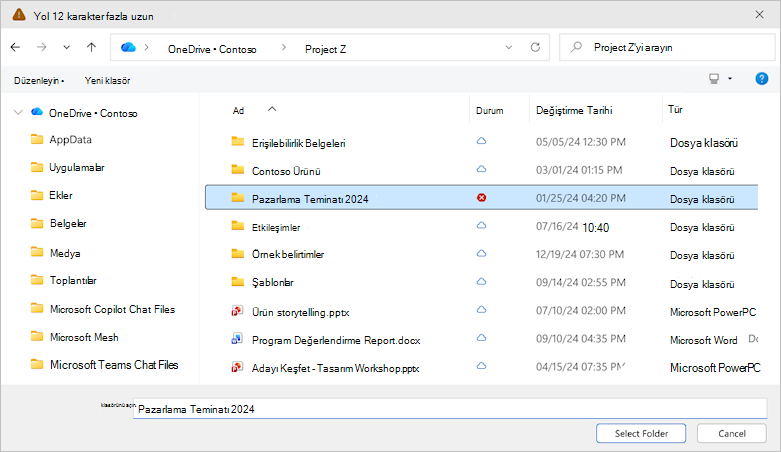This screenshot has width=781, height=452.
Task: Click cloud status icon for Etkileşimler
Action: (x=481, y=225)
